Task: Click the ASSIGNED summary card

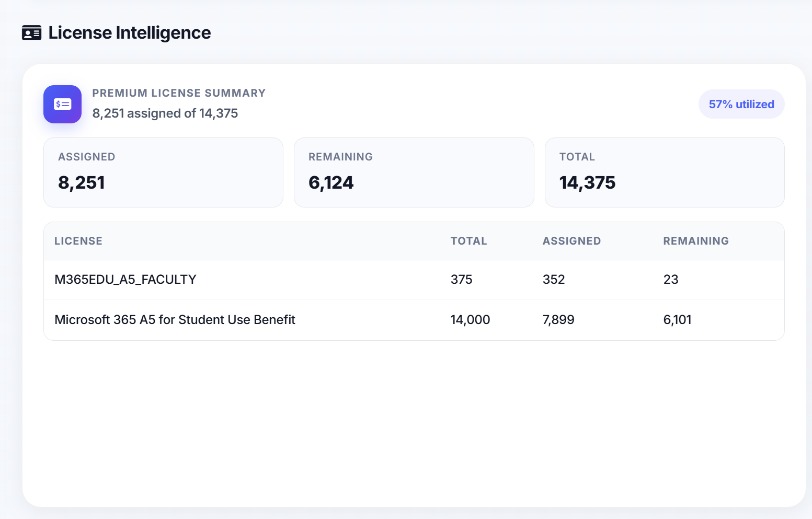Action: [x=163, y=172]
